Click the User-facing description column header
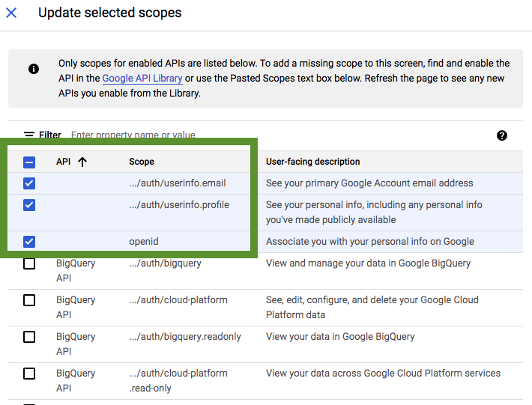 [x=312, y=162]
